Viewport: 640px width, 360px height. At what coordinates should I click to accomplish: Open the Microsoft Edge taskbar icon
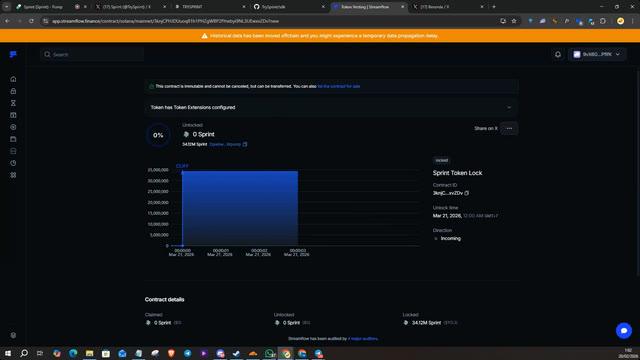pyautogui.click(x=73, y=353)
